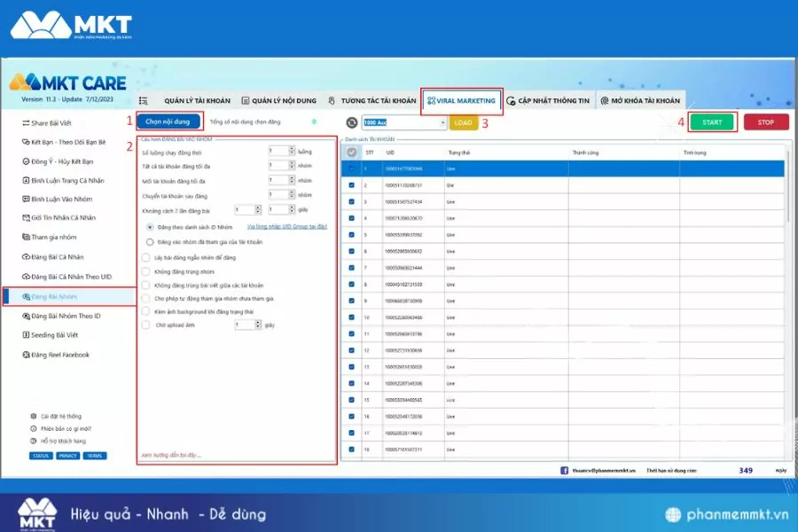Click the Đồng Ý - Hủy Kết Bạn icon
This screenshot has height=532, width=798.
26,161
